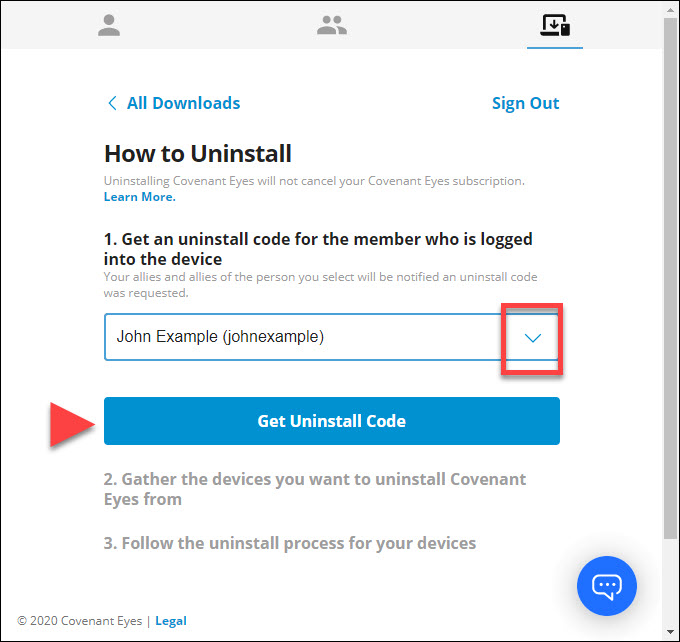
Task: Open the group members tab
Action: click(x=332, y=25)
